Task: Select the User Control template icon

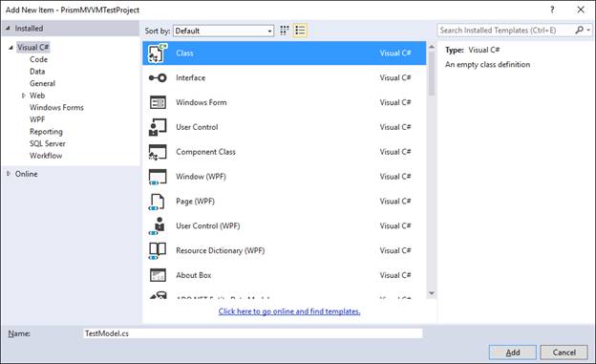Action: [158, 127]
